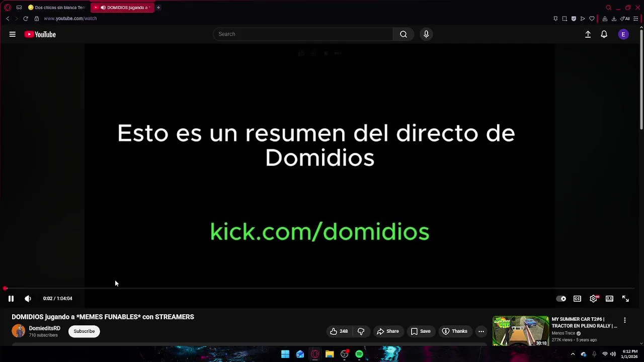Subscribe to DomieditsRD
644x362 pixels.
(84, 331)
